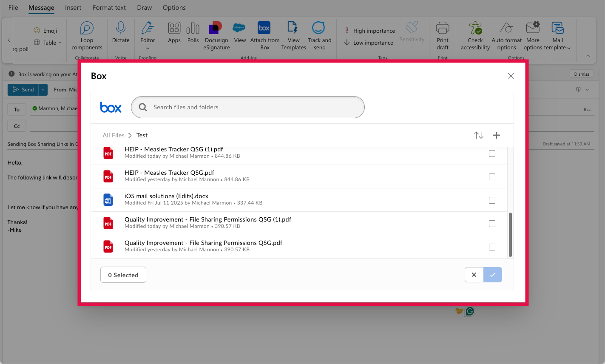This screenshot has height=364, width=605.
Task: Click PDF icon of Measles Tracker QSG (1)
Action: [108, 153]
